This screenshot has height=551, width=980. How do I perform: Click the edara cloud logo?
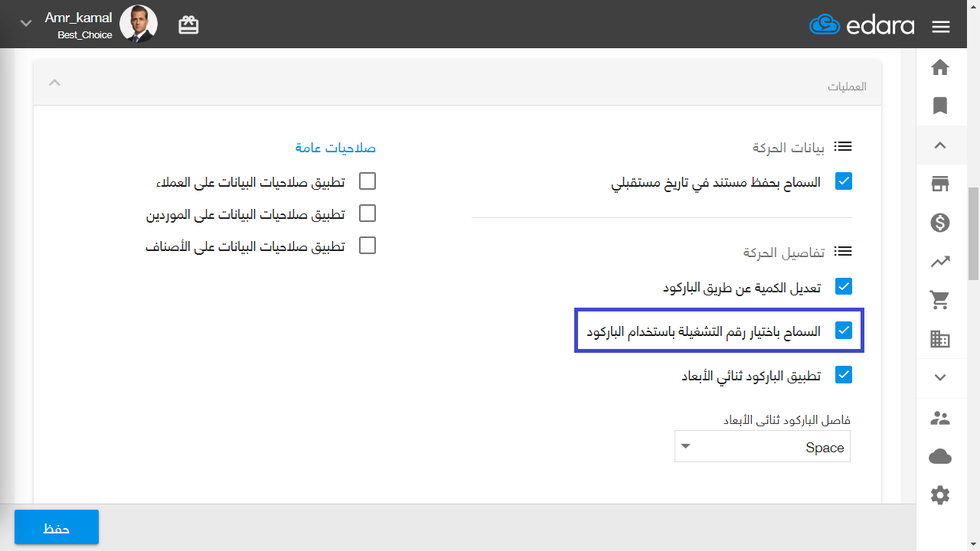[x=862, y=25]
